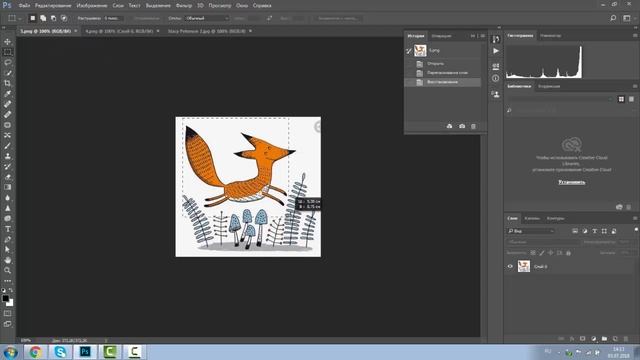Create new snapshot camera icon in History

462,126
